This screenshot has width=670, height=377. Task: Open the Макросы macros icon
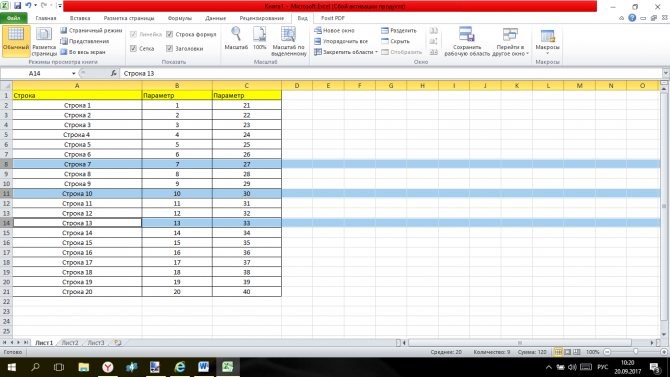click(547, 41)
